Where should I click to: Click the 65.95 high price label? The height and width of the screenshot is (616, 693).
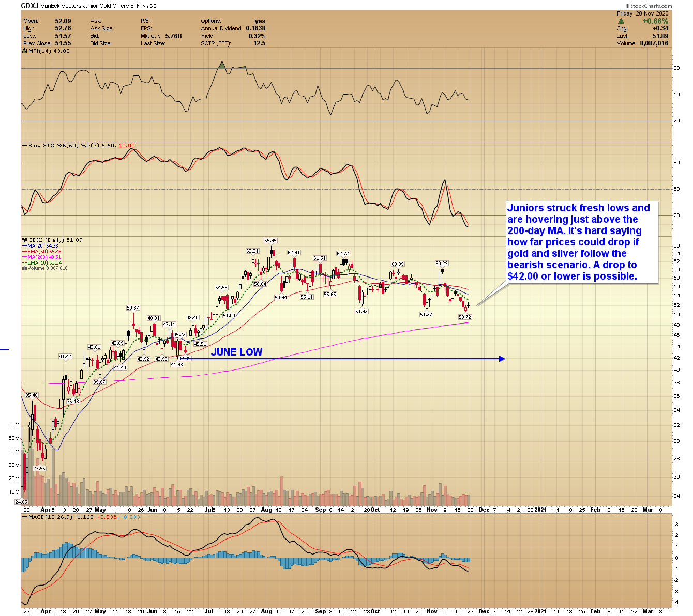click(270, 240)
